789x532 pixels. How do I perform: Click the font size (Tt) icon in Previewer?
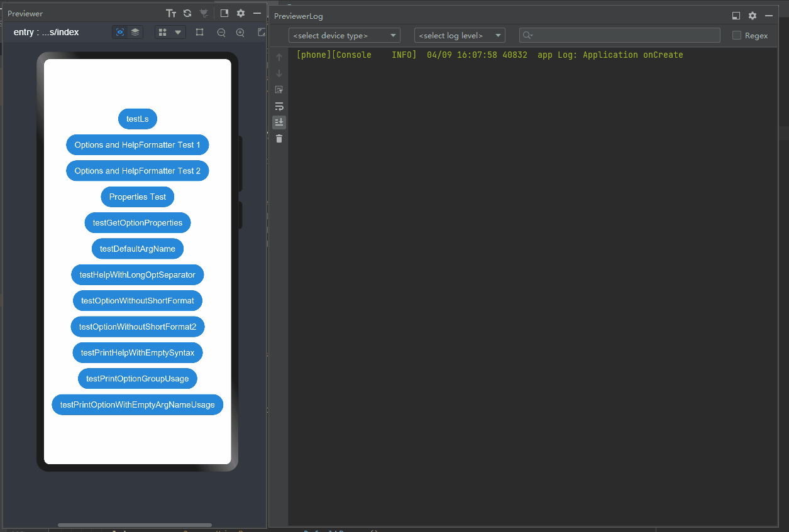[x=171, y=13]
